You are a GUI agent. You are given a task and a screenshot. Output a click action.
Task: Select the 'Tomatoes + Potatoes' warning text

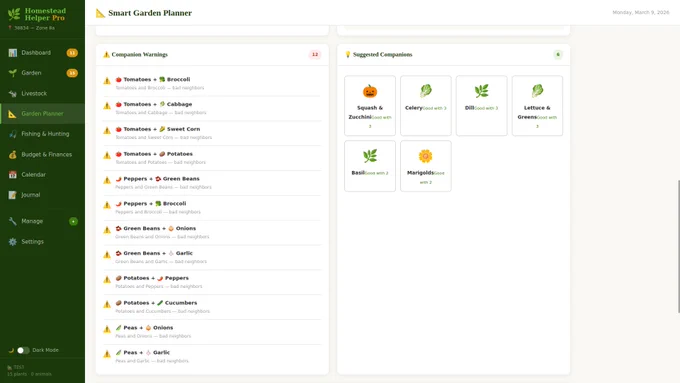(x=154, y=154)
